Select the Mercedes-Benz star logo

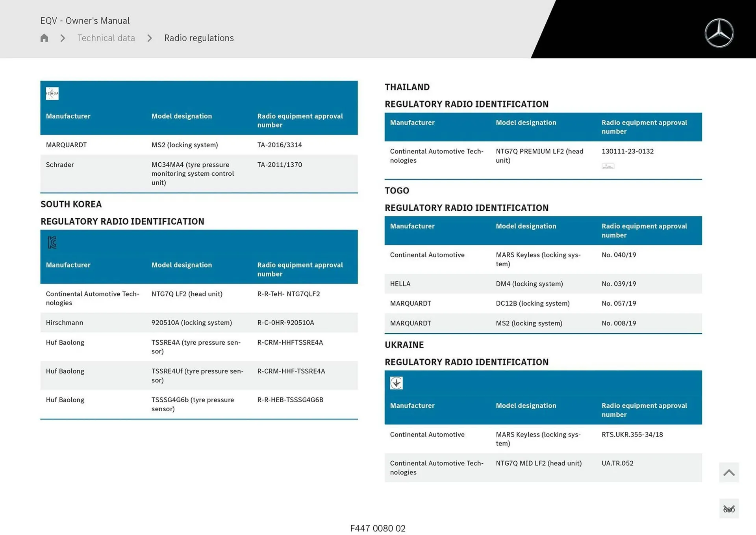pos(720,33)
